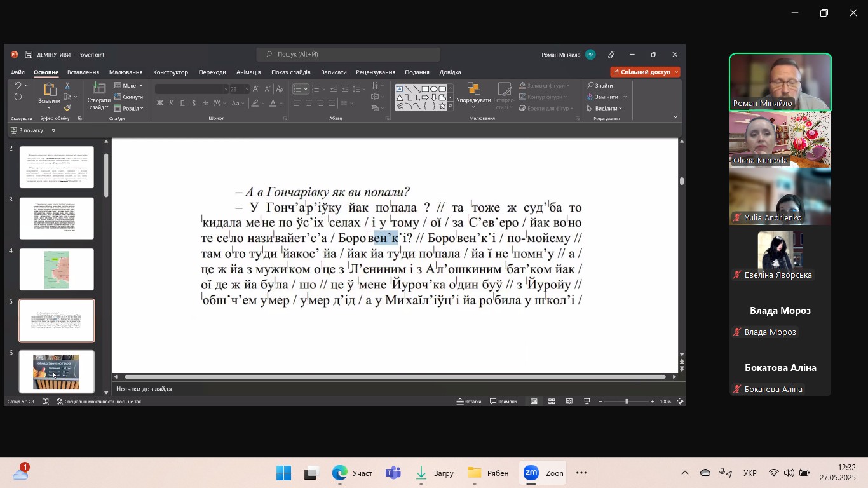The height and width of the screenshot is (488, 868).
Task: Open the Макет layout dropdown
Action: coord(128,86)
